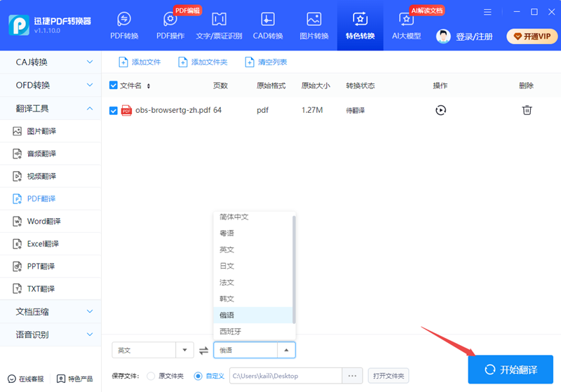Select 视频翻译 in the sidebar
Viewport: 561px width, 392px height.
pos(50,176)
